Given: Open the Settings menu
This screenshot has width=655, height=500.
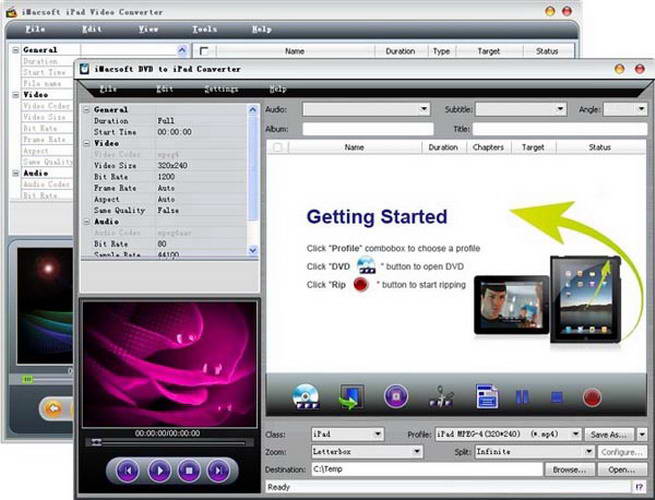Looking at the screenshot, I should pyautogui.click(x=221, y=89).
